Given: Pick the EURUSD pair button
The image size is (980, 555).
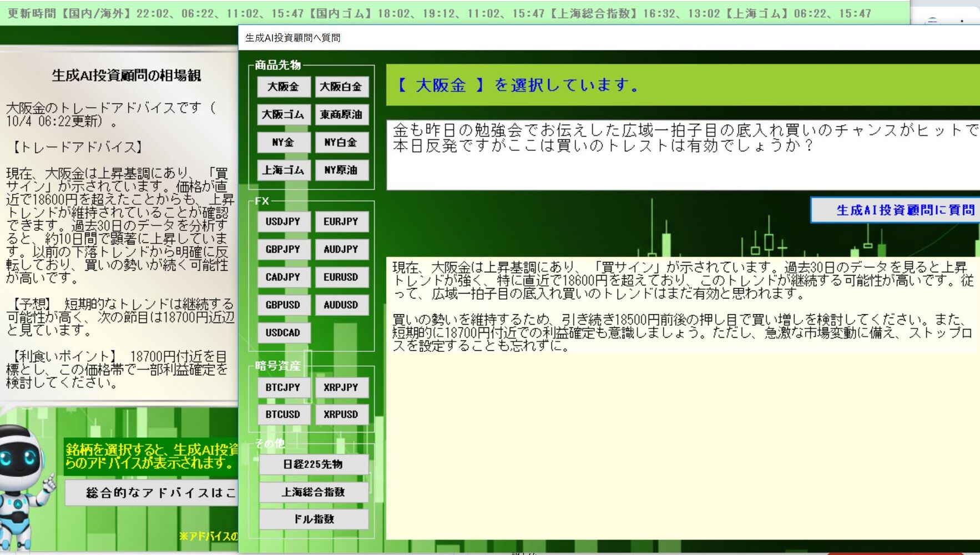Looking at the screenshot, I should coord(342,277).
